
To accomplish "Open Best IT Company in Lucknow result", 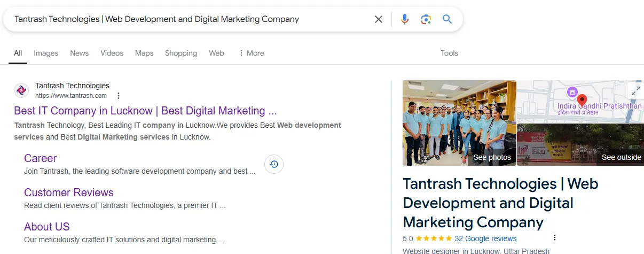I will click(x=145, y=111).
